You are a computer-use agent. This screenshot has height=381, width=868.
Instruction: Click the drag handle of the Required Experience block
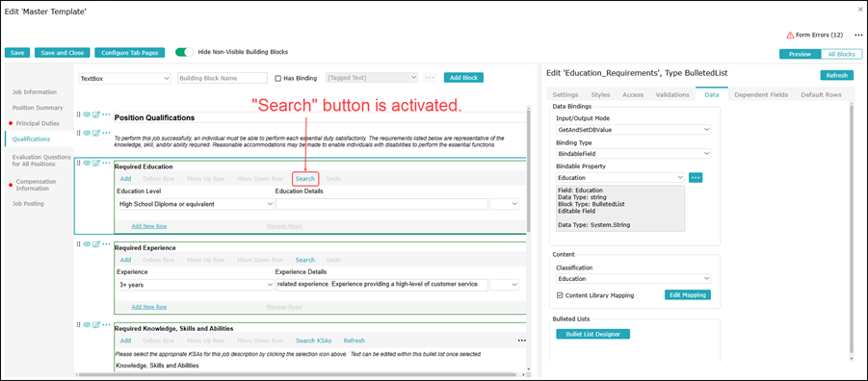[78, 243]
